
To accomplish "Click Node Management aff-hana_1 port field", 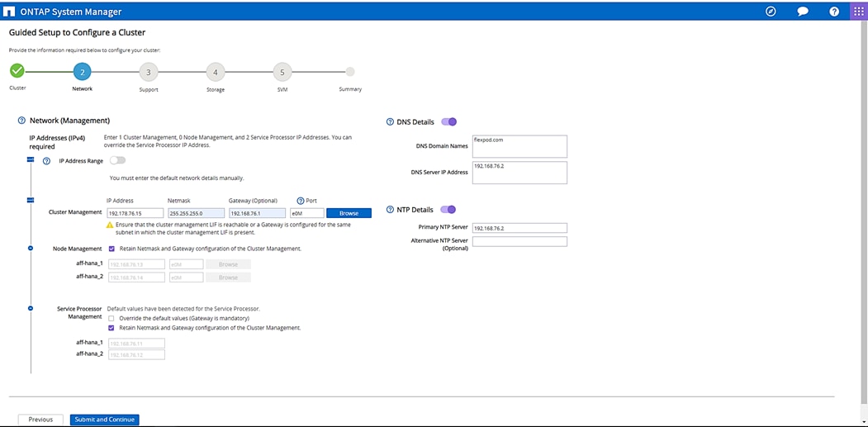I will click(x=187, y=265).
